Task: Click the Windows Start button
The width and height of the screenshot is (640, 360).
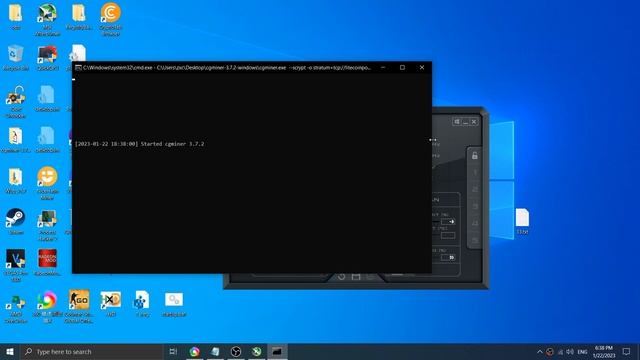Action: (x=10, y=351)
